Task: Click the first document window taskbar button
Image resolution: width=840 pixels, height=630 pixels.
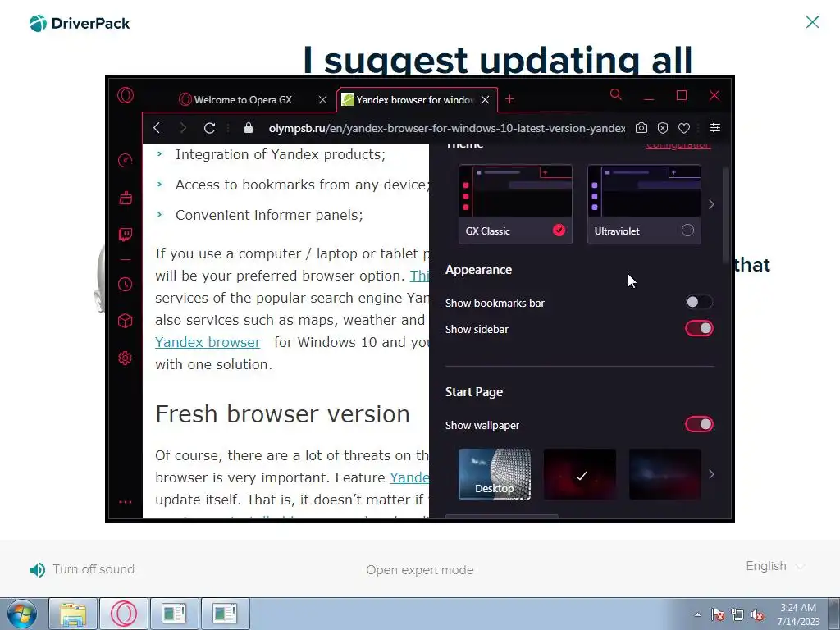Action: pyautogui.click(x=174, y=614)
